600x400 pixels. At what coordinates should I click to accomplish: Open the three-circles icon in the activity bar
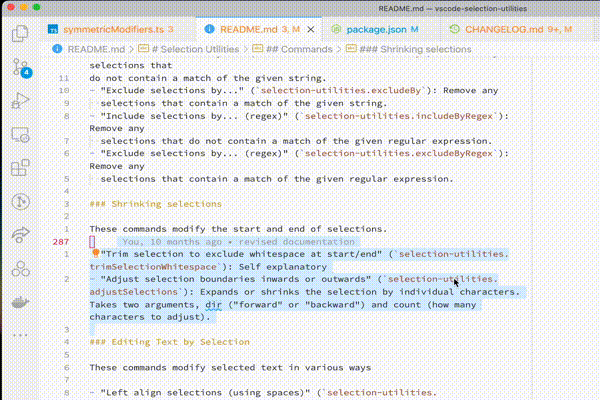[21, 269]
